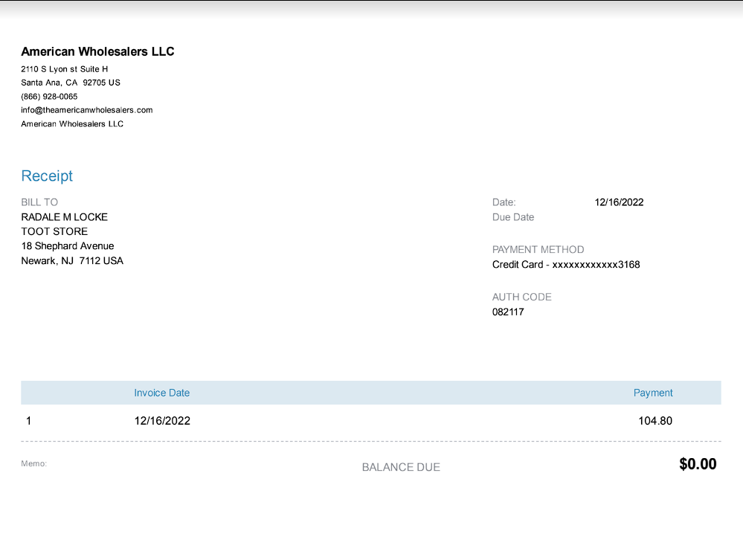
Task: Click the BILL TO label
Action: pyautogui.click(x=39, y=202)
